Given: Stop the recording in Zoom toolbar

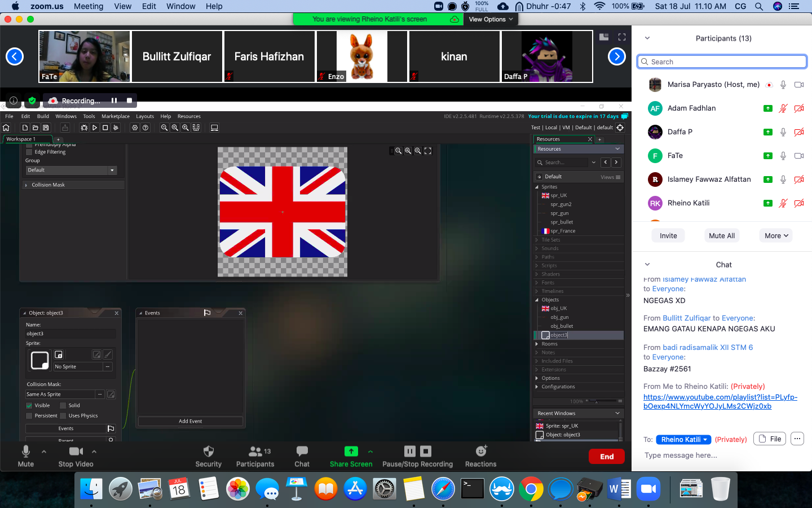Looking at the screenshot, I should coord(426,451).
